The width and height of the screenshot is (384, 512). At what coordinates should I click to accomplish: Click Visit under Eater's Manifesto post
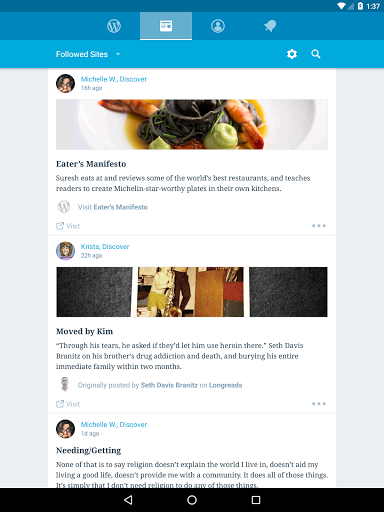68,226
